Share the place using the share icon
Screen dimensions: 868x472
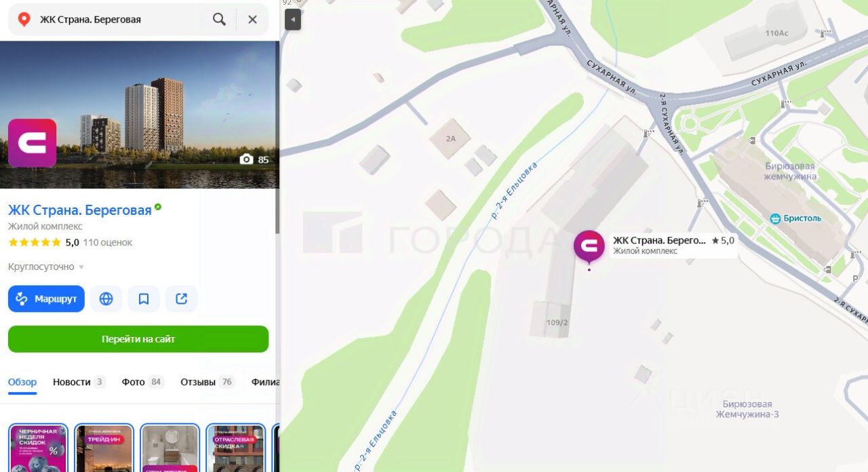[181, 299]
